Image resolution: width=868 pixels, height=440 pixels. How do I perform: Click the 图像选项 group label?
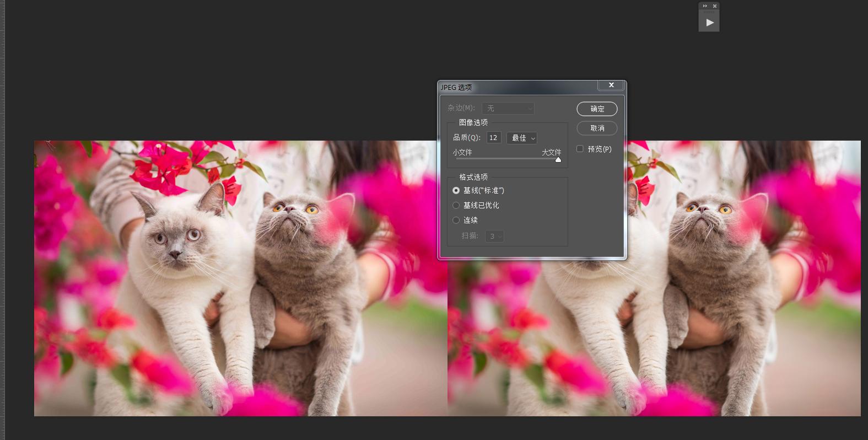coord(473,122)
